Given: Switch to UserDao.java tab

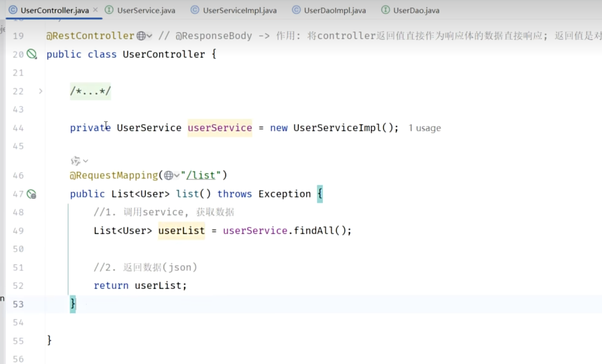Looking at the screenshot, I should [416, 10].
